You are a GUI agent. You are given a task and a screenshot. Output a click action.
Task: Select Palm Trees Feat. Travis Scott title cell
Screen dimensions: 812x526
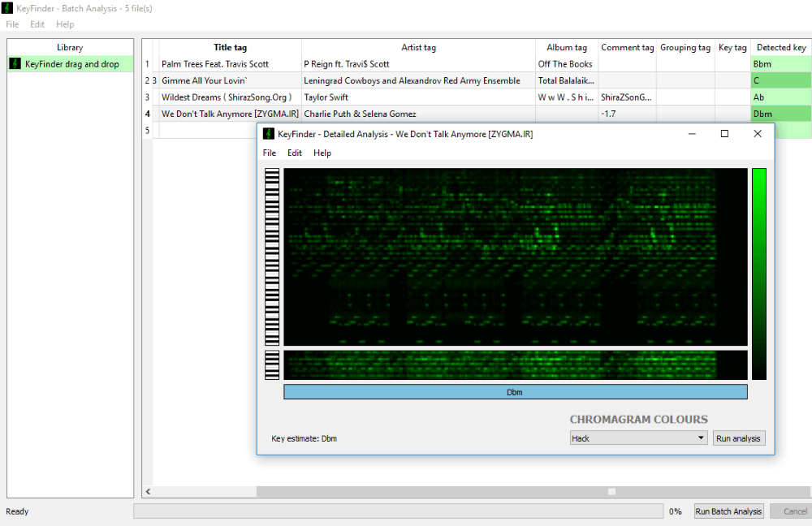(x=230, y=63)
